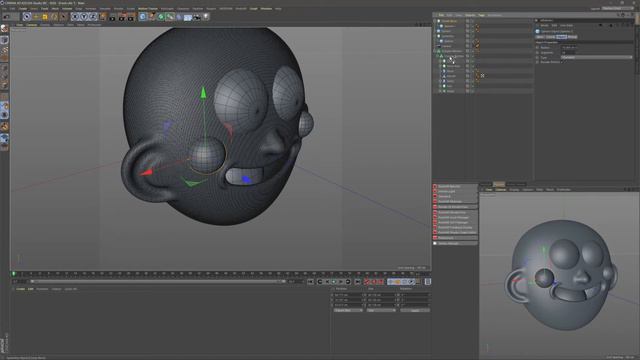Step to the previous frame
Screen dimensions: 640x360
[327, 282]
